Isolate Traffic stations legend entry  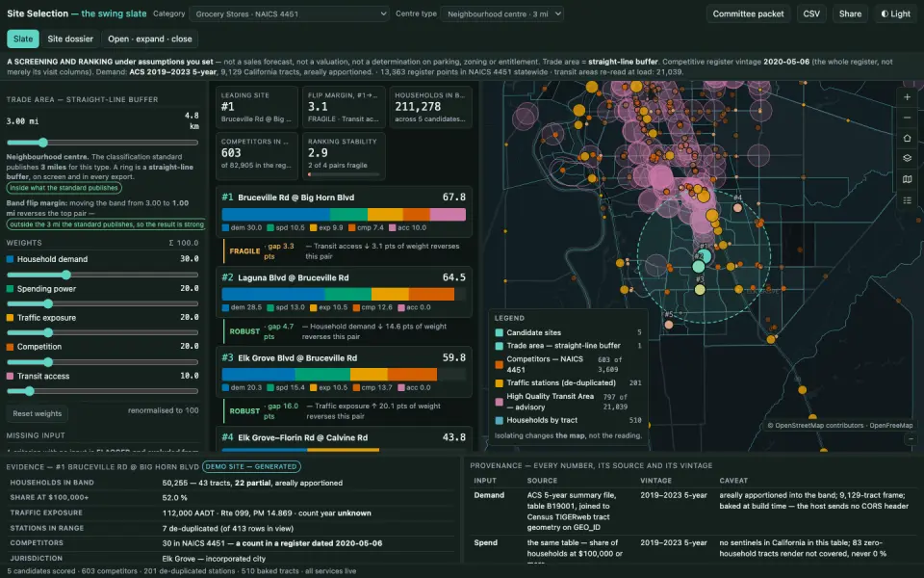(568, 382)
